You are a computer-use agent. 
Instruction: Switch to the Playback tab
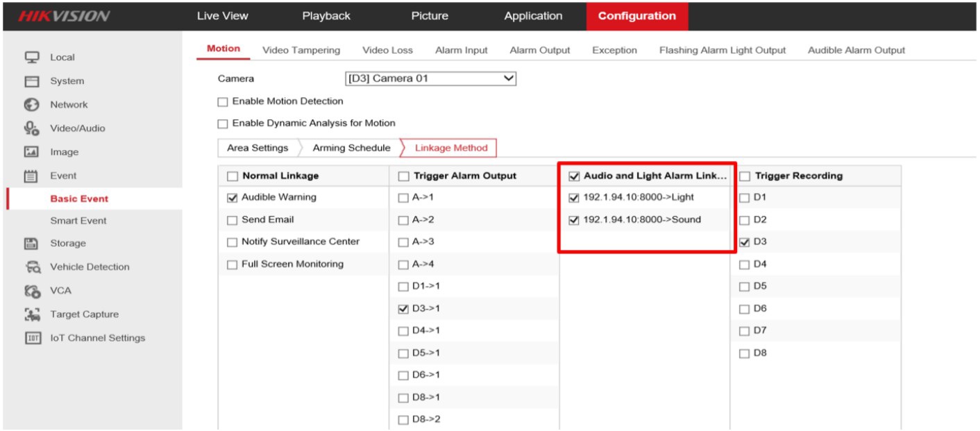coord(326,16)
